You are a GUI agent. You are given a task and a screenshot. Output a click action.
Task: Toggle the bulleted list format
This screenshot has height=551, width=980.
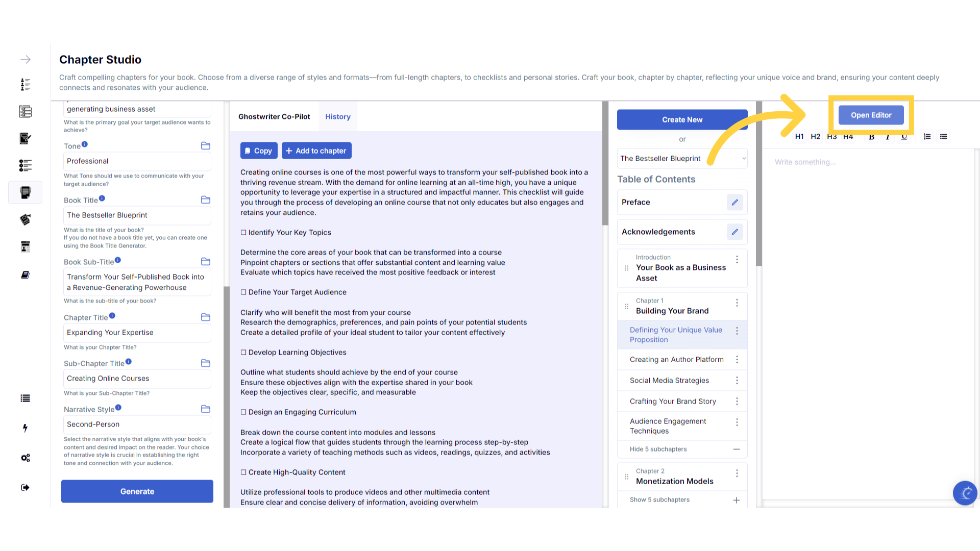(x=943, y=137)
